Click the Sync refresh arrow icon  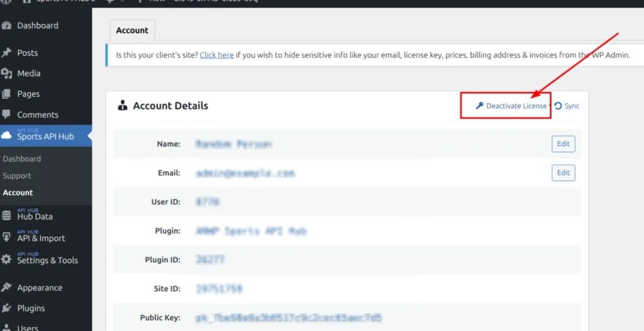[x=558, y=106]
